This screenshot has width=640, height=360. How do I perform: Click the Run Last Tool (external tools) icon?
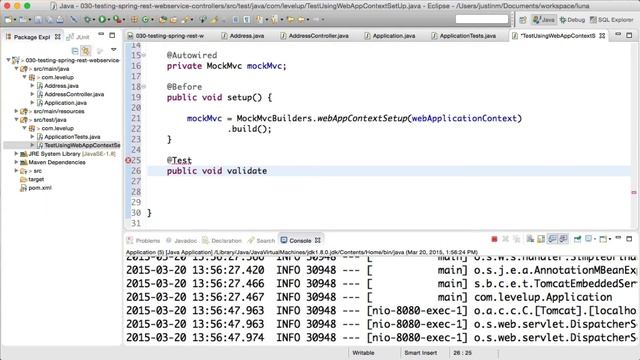click(x=117, y=19)
